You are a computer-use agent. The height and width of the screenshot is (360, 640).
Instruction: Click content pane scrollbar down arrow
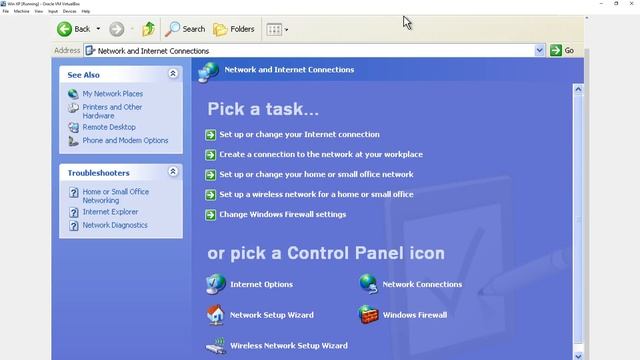point(578,356)
